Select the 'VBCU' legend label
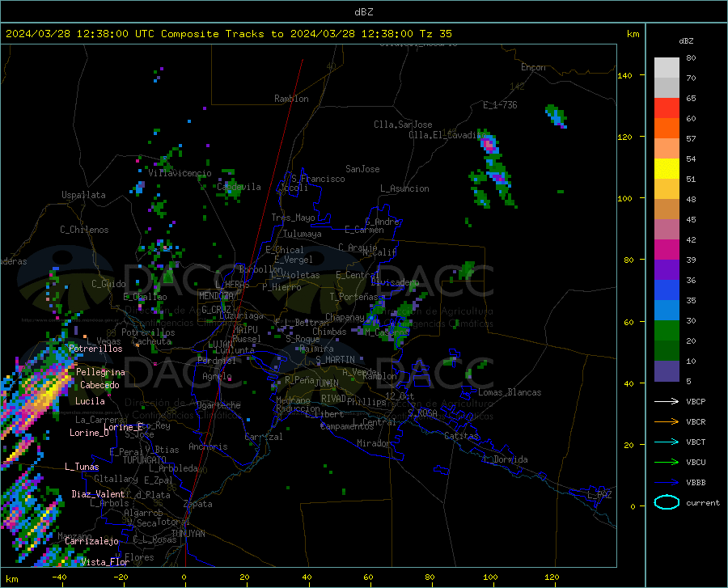The height and width of the screenshot is (588, 728). (696, 463)
